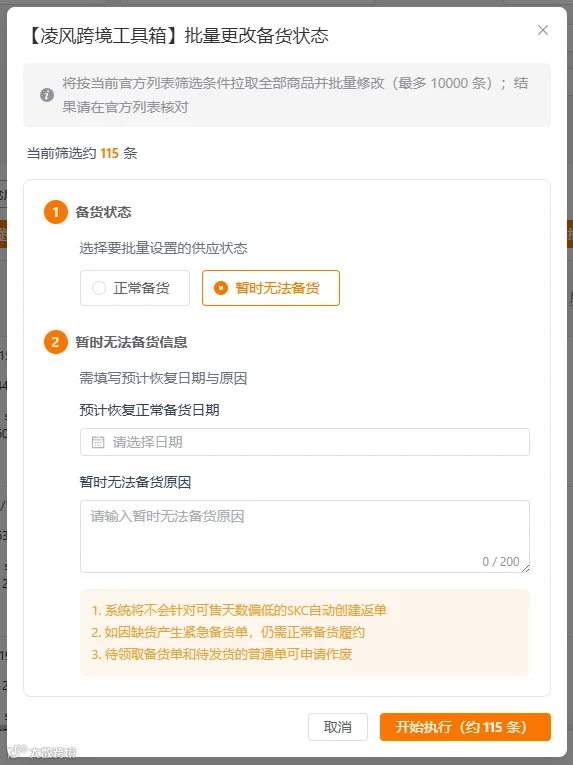Screen dimensions: 573x765
Task: Open the 请选择日期 date picker
Action: pyautogui.click(x=305, y=442)
